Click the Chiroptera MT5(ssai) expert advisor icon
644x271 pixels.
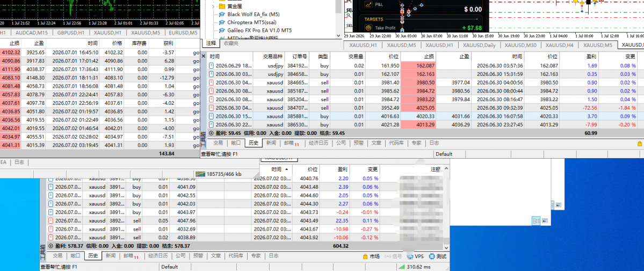[222, 23]
